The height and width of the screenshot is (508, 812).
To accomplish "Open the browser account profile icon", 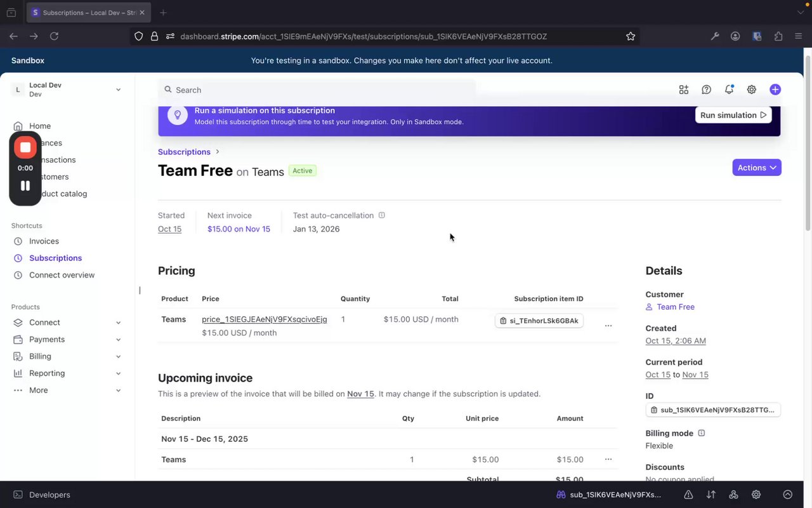I will coord(735,36).
